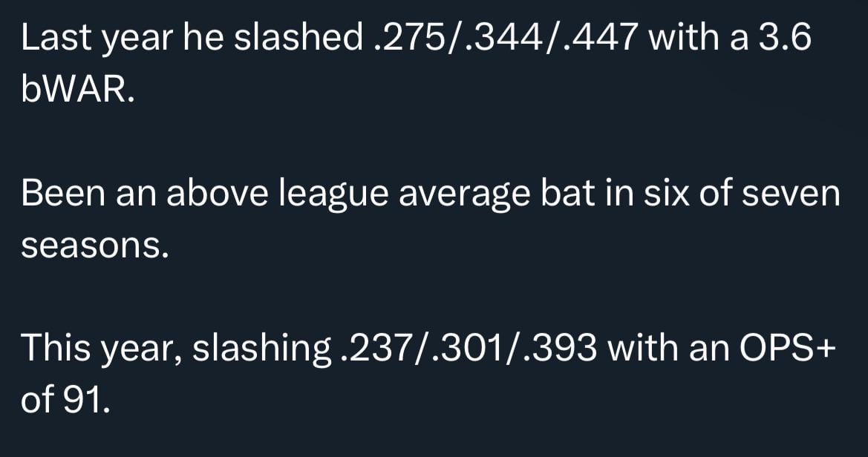Viewport: 868px width, 457px height.
Task: Click the slash line .275/.344/.447
Action: click(x=503, y=40)
